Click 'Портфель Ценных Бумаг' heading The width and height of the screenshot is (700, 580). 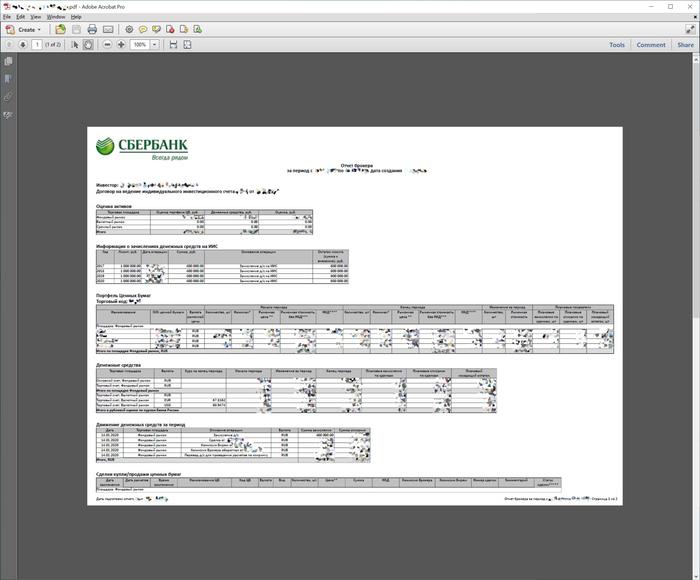(124, 296)
